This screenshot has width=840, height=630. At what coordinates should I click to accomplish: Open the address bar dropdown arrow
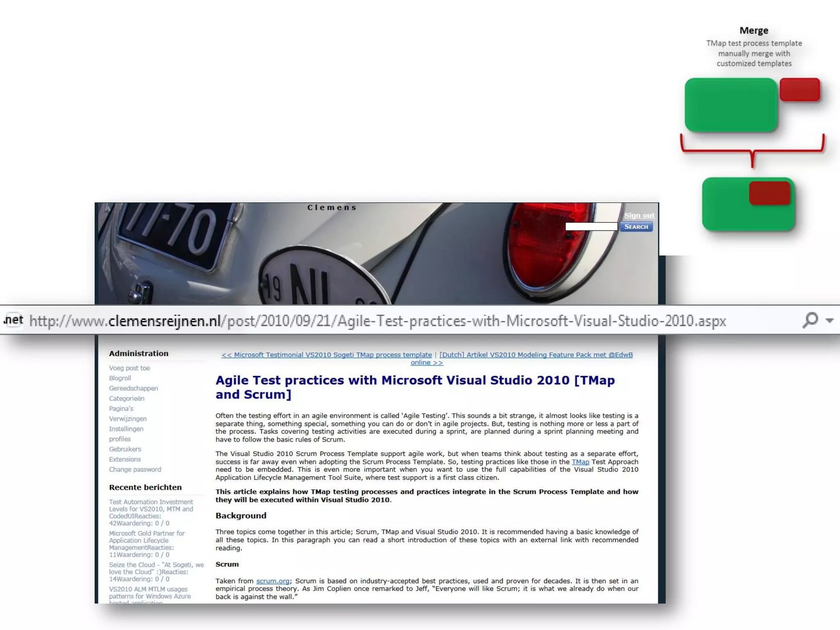[830, 320]
